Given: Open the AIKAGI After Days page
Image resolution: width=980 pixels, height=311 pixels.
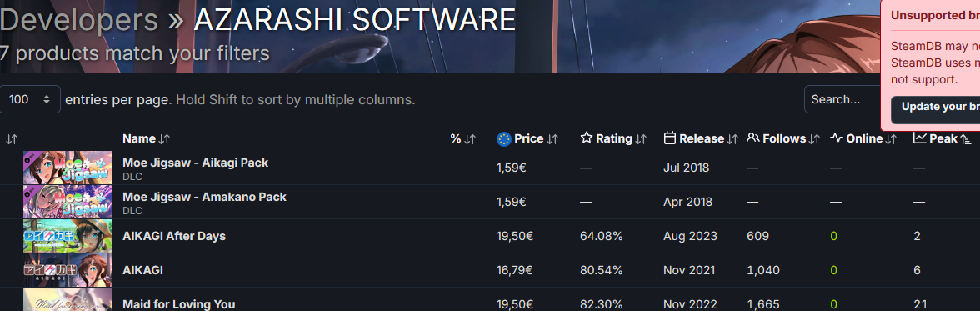Looking at the screenshot, I should 173,237.
